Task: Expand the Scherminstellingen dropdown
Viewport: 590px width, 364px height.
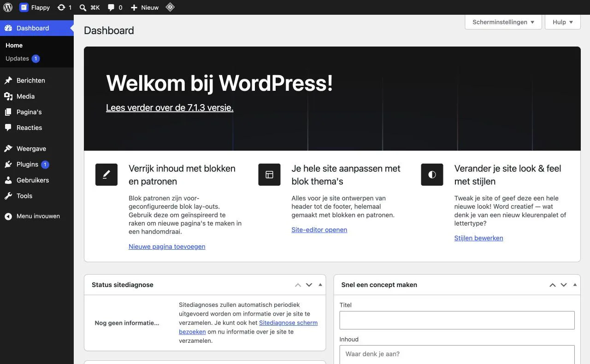Action: [503, 22]
